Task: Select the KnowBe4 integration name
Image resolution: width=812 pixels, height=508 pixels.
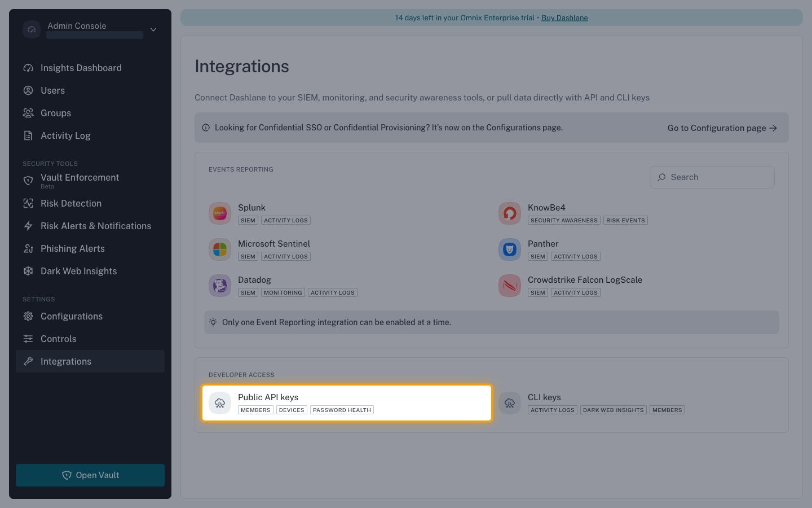Action: tap(546, 208)
